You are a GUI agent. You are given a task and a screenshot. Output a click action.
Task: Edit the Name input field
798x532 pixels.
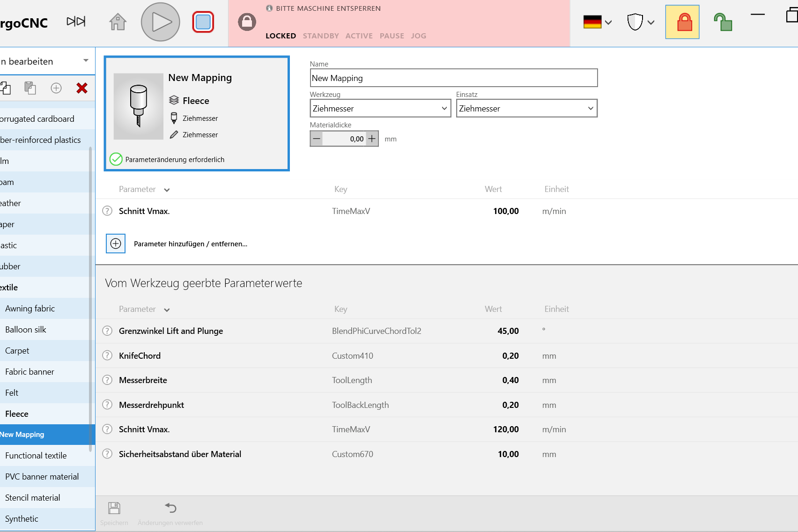tap(454, 78)
